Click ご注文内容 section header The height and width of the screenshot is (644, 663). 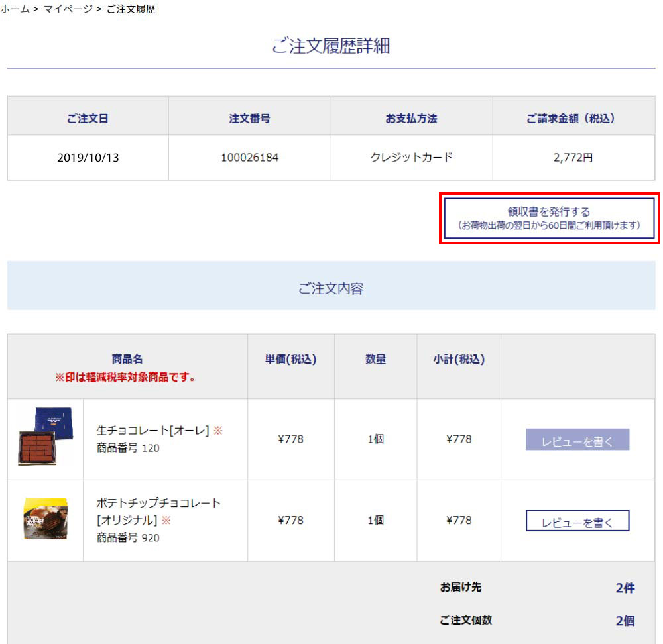point(331,286)
